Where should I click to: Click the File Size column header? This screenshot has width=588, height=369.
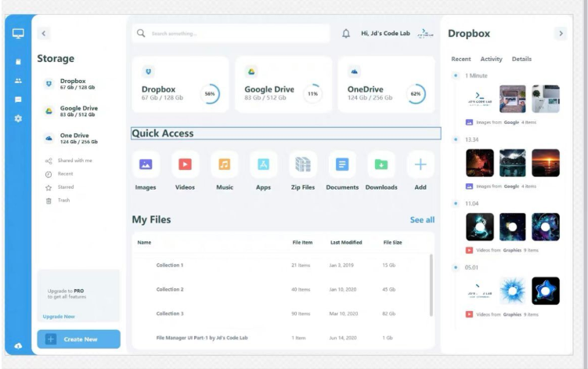tap(392, 243)
